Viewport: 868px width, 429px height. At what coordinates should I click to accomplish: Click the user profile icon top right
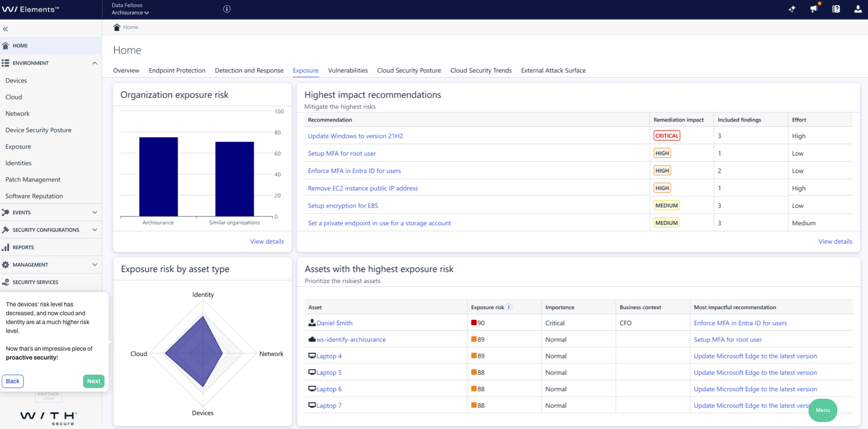click(858, 9)
